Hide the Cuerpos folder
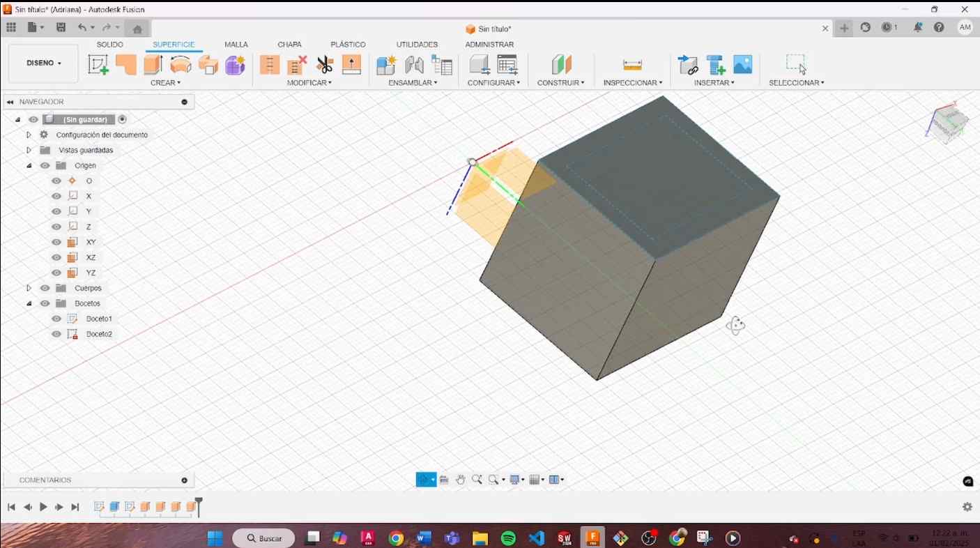This screenshot has height=548, width=980. (45, 289)
